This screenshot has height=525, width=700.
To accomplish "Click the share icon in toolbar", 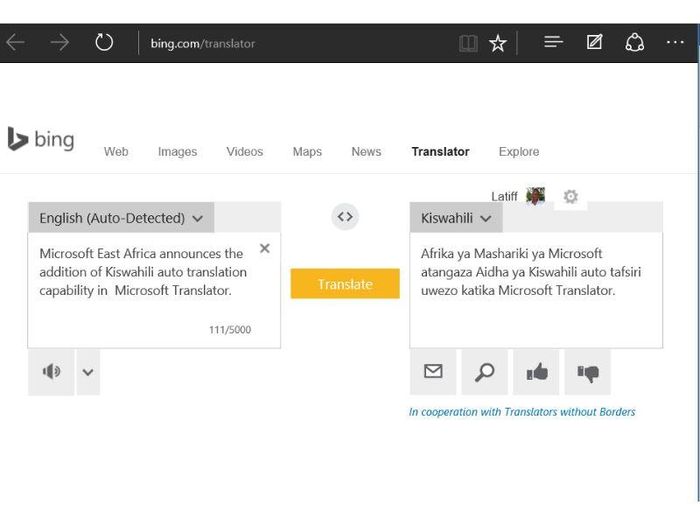I will 634,43.
